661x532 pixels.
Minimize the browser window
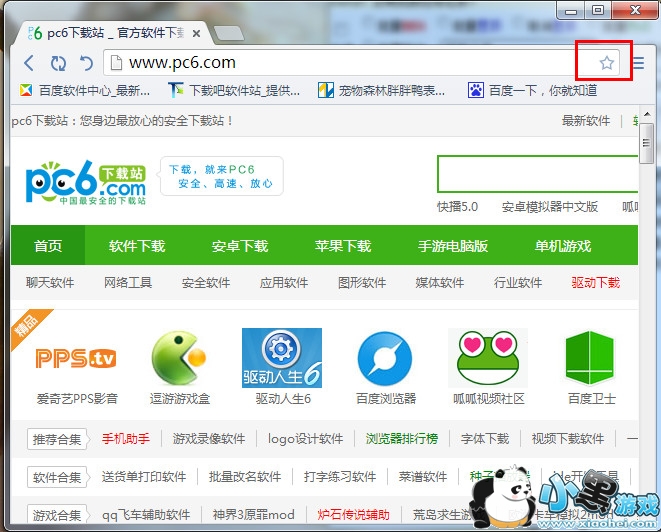click(571, 11)
